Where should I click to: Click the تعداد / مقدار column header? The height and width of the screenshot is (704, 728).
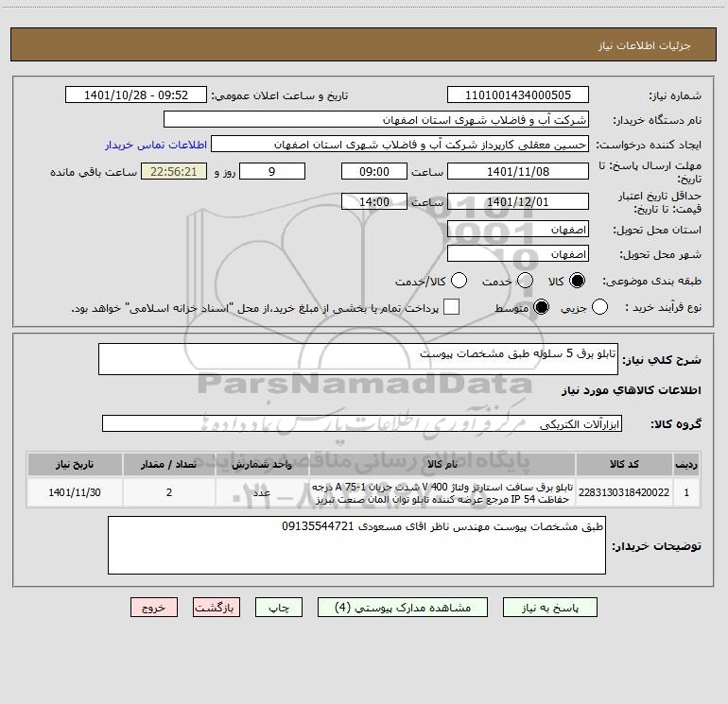click(169, 464)
